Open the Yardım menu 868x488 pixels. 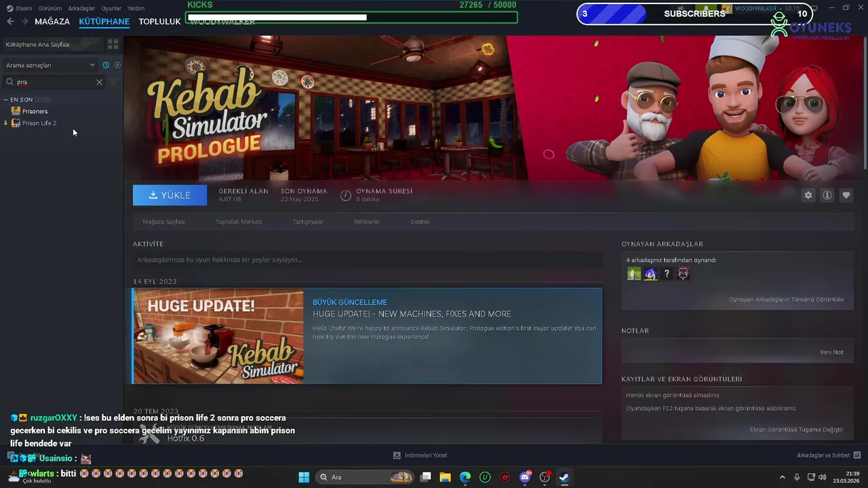(x=136, y=8)
